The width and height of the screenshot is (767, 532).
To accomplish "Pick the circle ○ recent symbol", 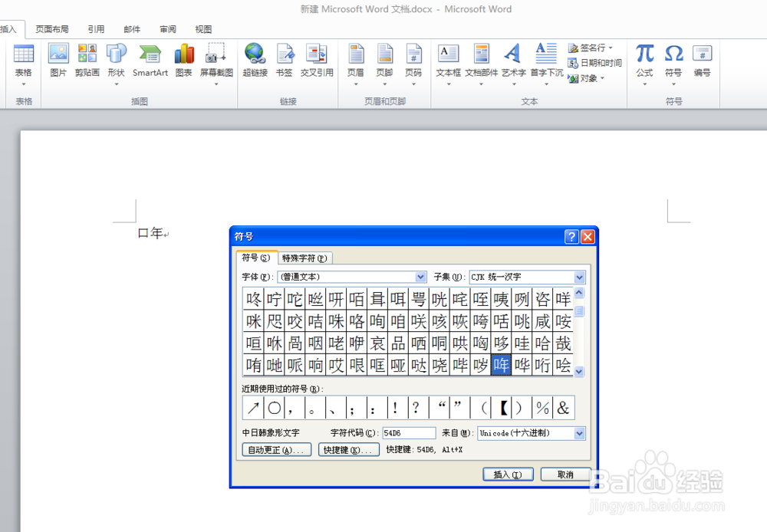I will pyautogui.click(x=275, y=408).
